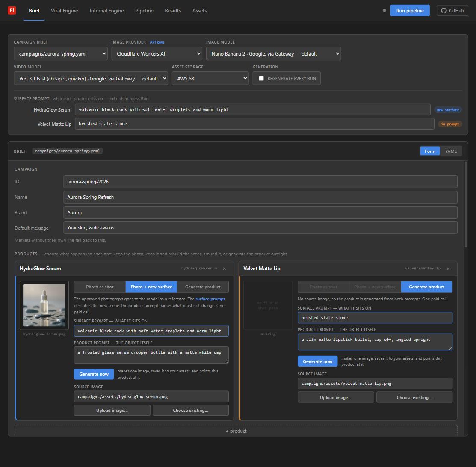The width and height of the screenshot is (476, 467).
Task: Open the Asset Storage dropdown
Action: pos(210,78)
